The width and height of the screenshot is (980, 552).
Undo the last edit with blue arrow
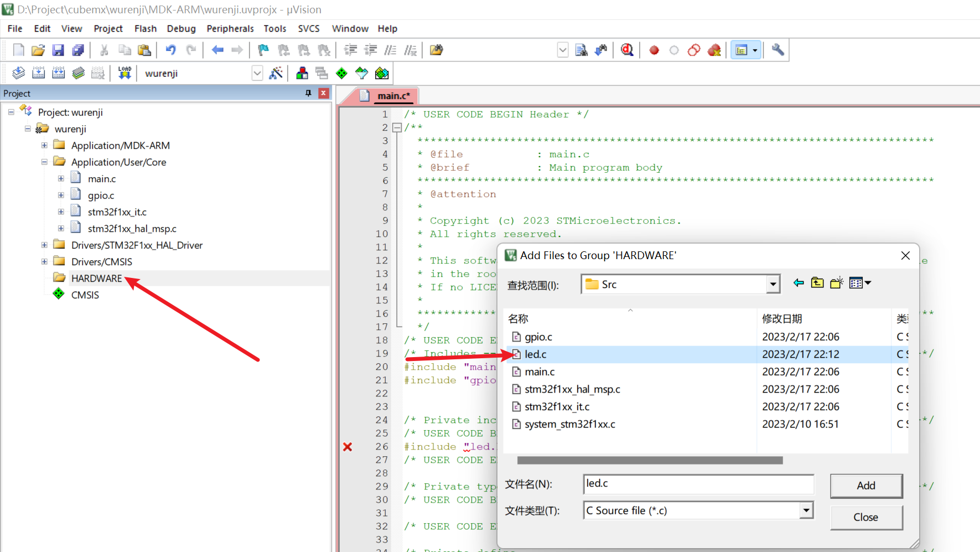[x=171, y=50]
